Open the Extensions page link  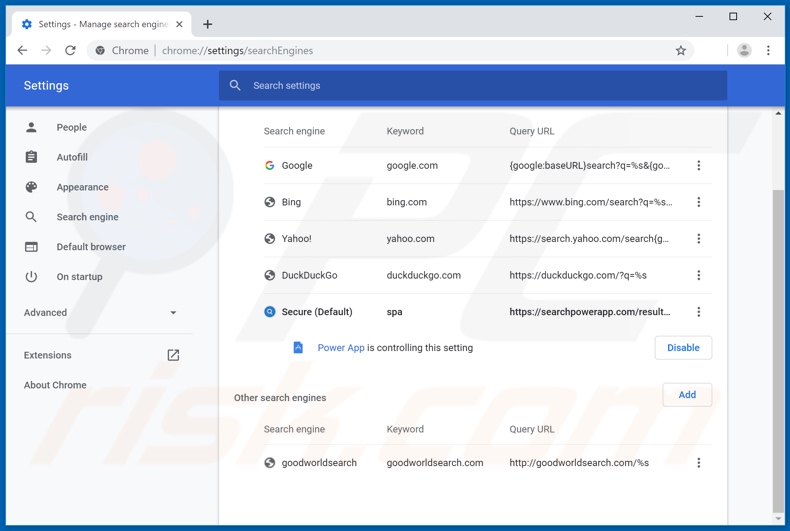tap(48, 355)
